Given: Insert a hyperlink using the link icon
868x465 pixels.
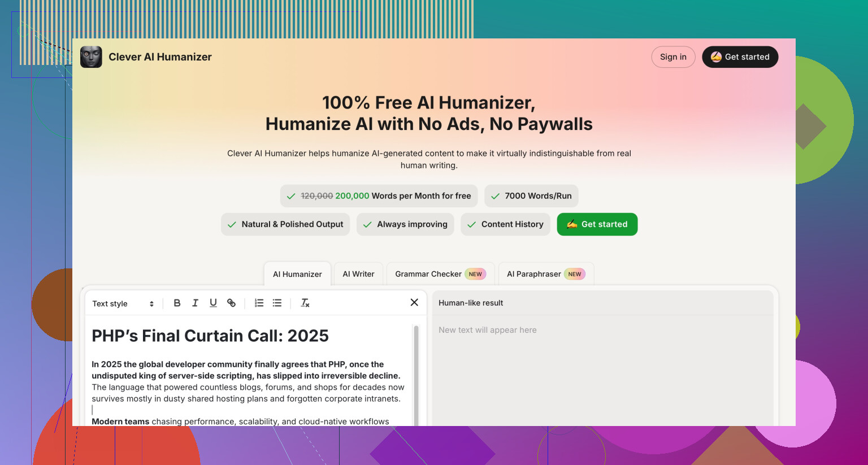Looking at the screenshot, I should (x=231, y=303).
